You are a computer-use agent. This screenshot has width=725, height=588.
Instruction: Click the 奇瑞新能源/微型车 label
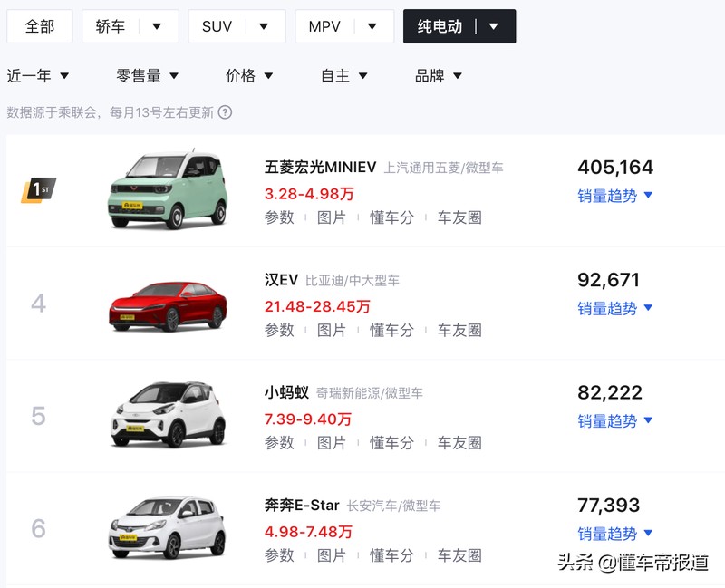(x=370, y=393)
